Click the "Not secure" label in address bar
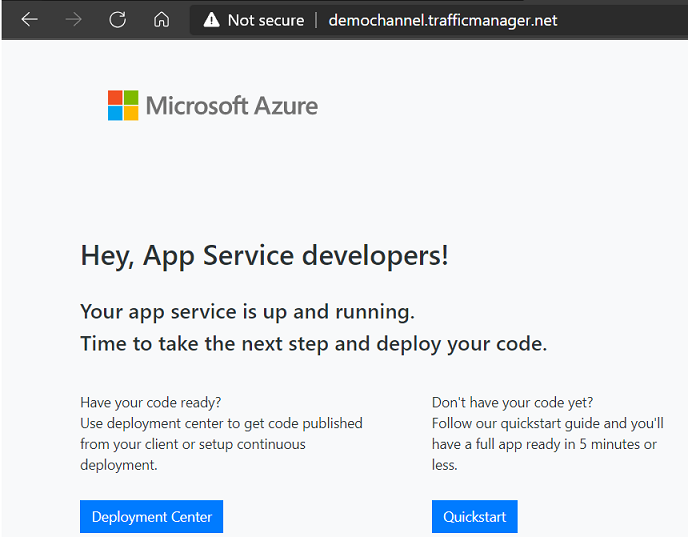Screen dimensions: 688x537 [x=266, y=20]
